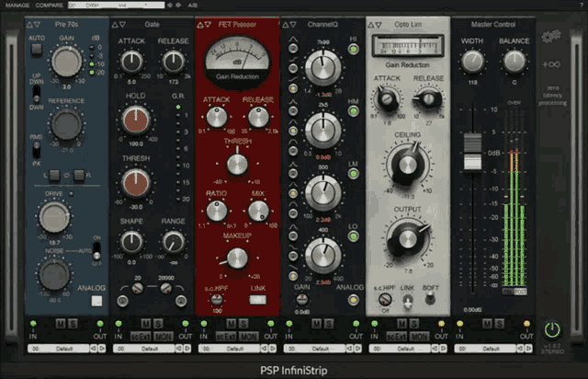Viewport: 588px width, 379px height.
Task: Toggle the FET Pressor LINK button
Action: tap(257, 299)
